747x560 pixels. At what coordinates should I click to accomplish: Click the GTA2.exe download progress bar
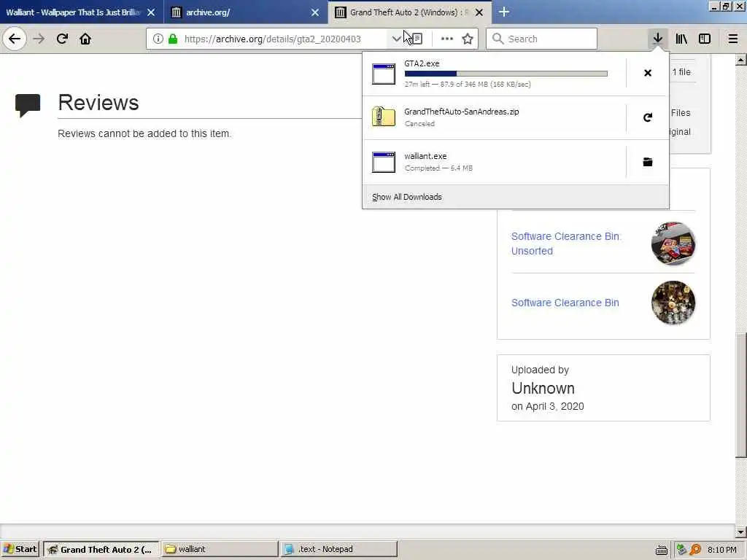506,74
